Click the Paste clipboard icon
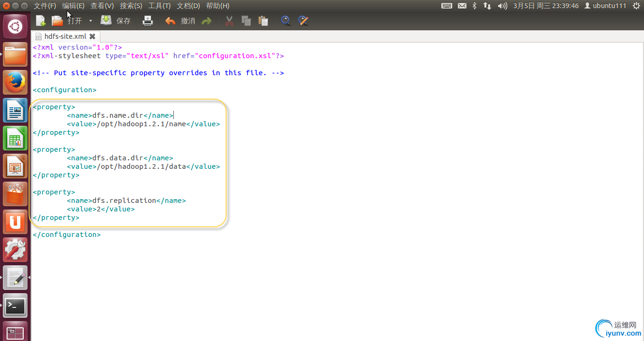This screenshot has width=644, height=341. (x=263, y=21)
